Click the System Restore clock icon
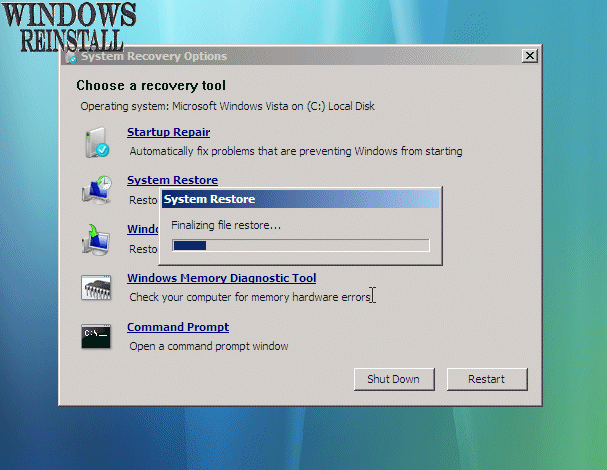Viewport: 607px width, 470px height. pyautogui.click(x=97, y=190)
